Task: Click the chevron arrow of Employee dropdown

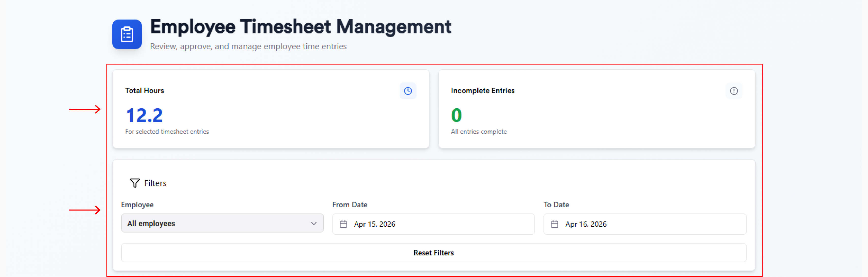Action: (313, 223)
